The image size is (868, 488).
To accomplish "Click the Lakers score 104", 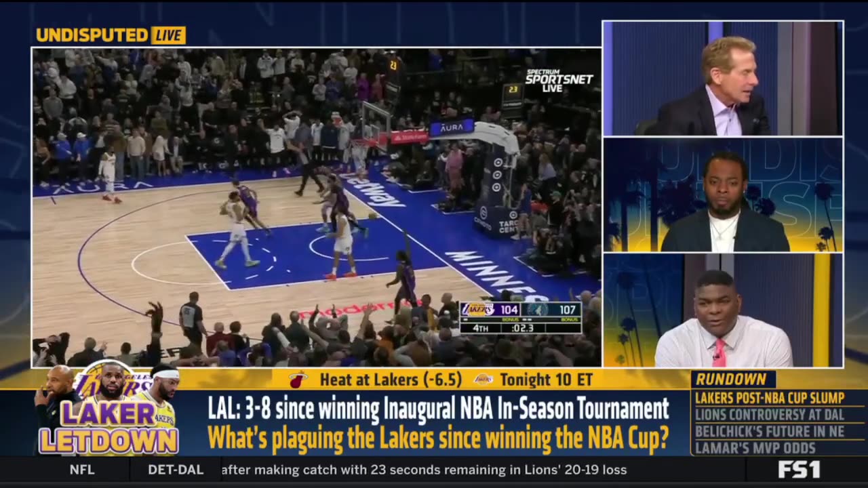I will coord(509,310).
